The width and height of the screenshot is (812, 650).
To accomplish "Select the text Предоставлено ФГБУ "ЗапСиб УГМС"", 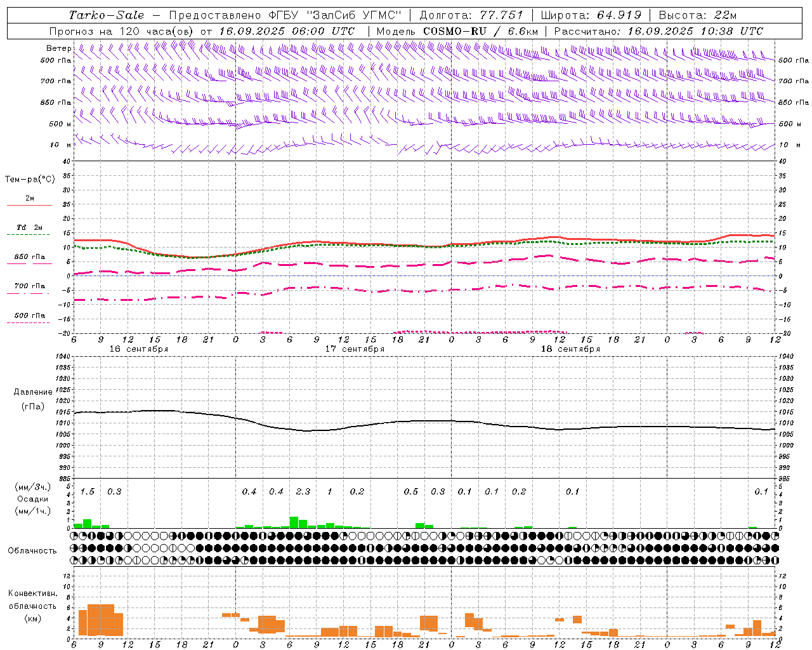I will 285,15.
